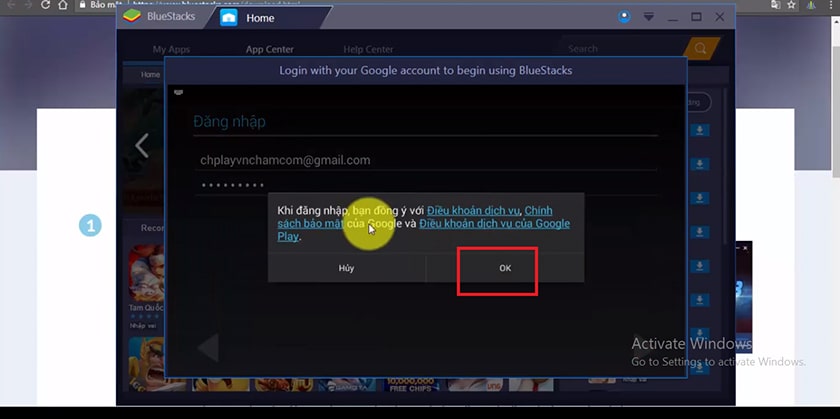Screen dimensions: 840x419
Task: Click the left arrow carousel icon
Action: point(142,146)
